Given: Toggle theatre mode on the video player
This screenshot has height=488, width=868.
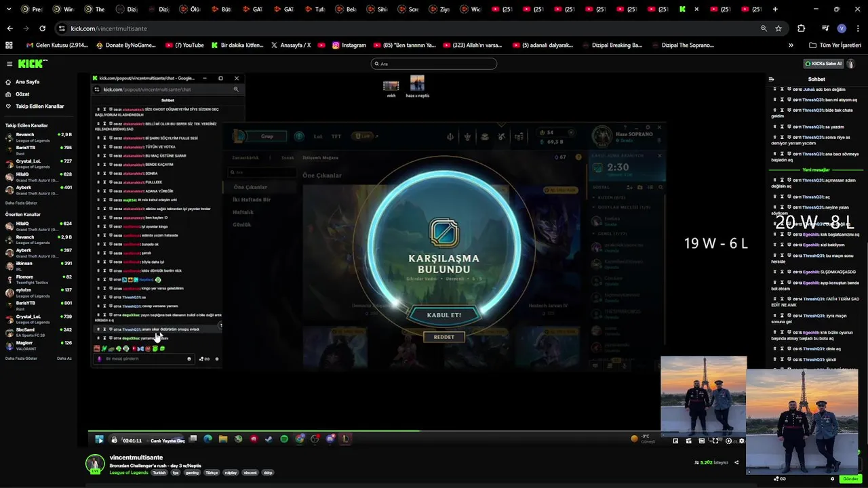Looking at the screenshot, I should tap(701, 441).
